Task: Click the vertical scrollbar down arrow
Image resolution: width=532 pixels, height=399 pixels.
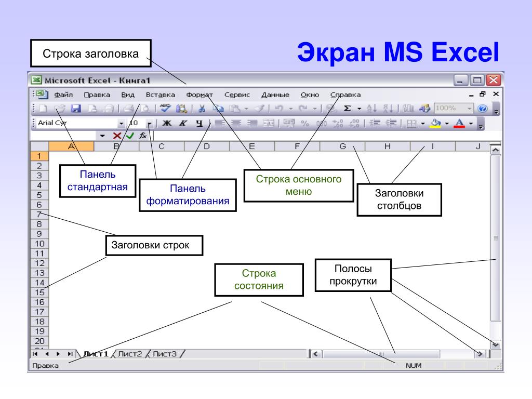Action: tap(496, 345)
